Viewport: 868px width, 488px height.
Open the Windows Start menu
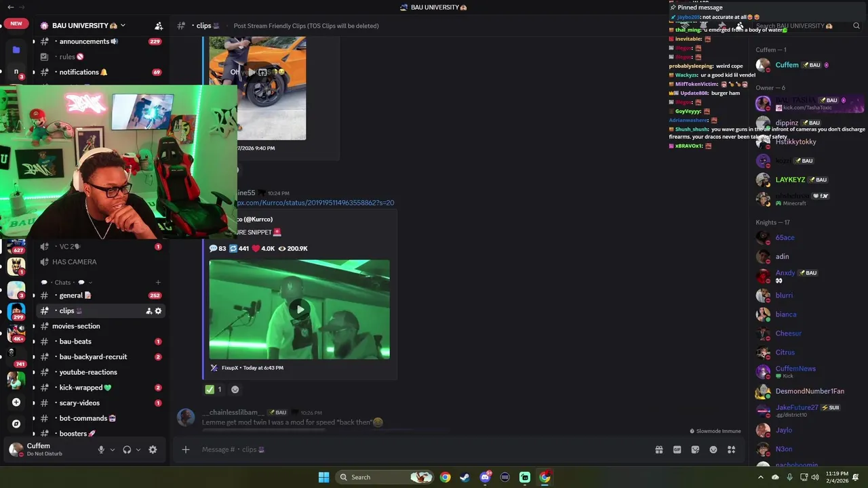click(x=323, y=477)
